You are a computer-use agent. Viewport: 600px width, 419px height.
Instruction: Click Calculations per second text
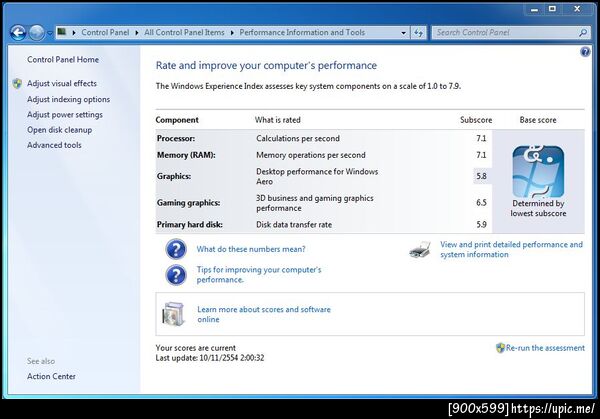(x=298, y=139)
